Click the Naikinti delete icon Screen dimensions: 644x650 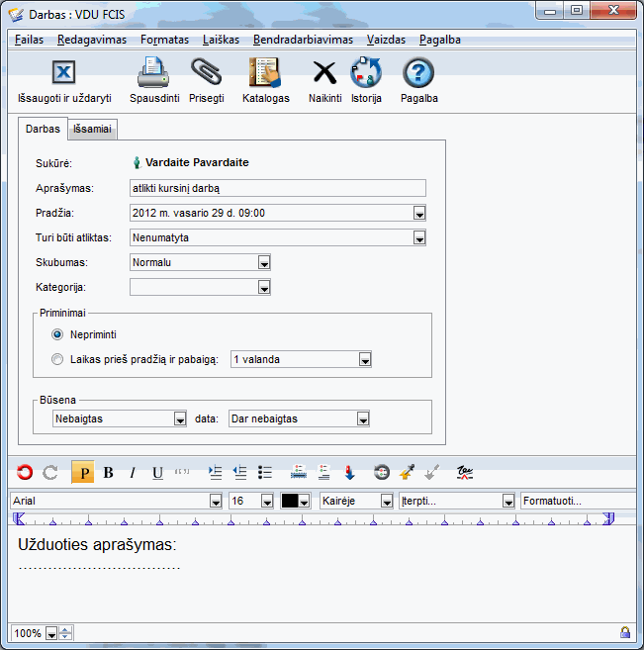(x=324, y=73)
